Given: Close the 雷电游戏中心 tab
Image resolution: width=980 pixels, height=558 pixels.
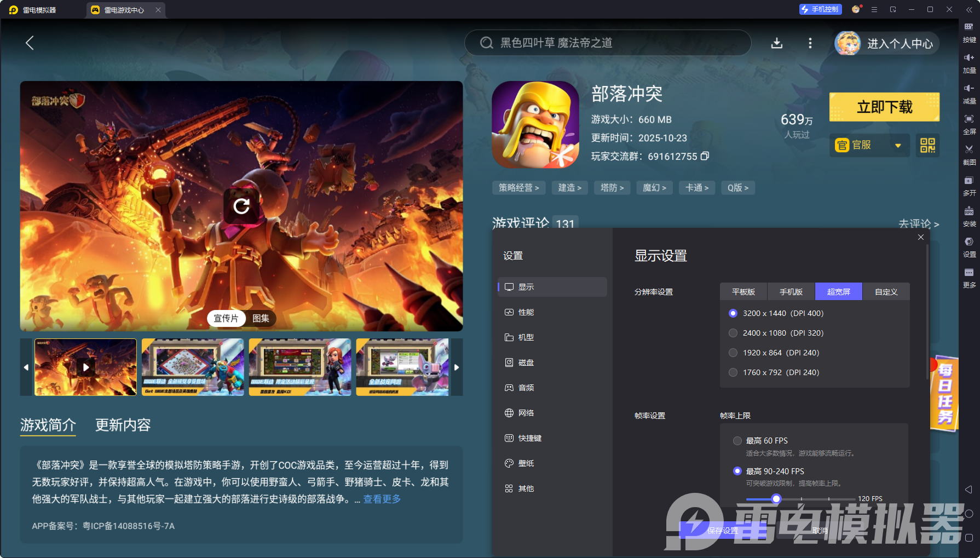Looking at the screenshot, I should [x=158, y=10].
